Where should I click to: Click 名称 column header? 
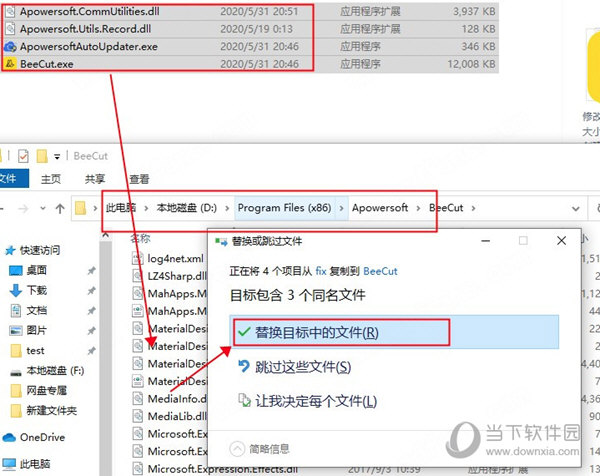(x=140, y=238)
